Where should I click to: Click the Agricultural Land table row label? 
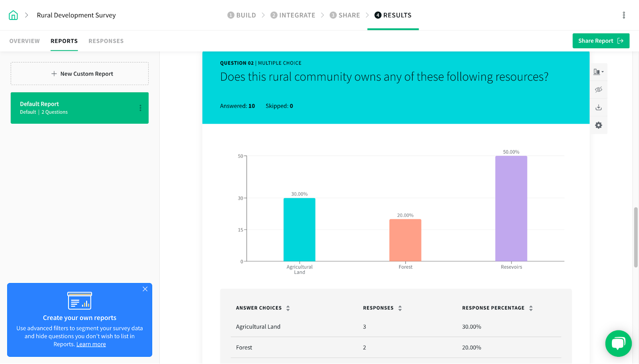[258, 326]
